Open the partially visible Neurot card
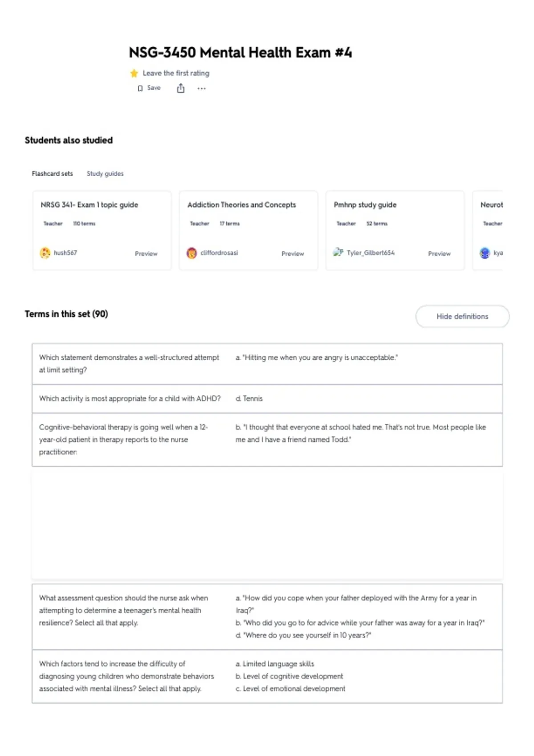The width and height of the screenshot is (534, 756). click(488, 230)
